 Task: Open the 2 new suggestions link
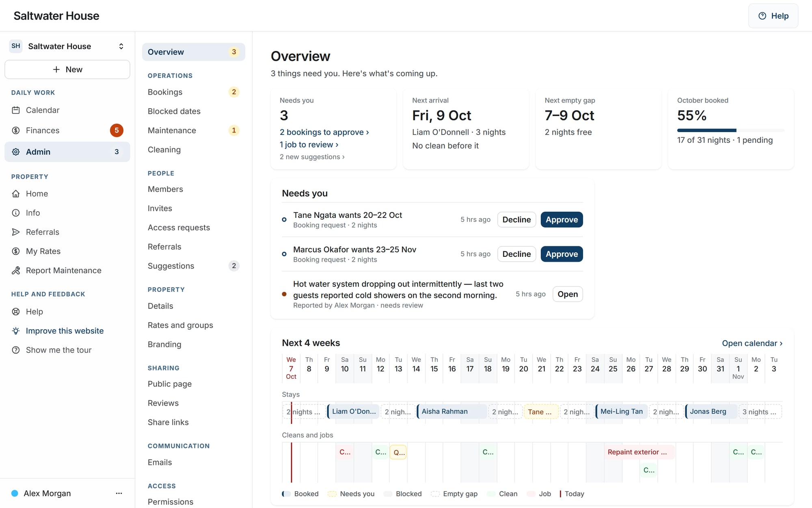[x=312, y=157]
